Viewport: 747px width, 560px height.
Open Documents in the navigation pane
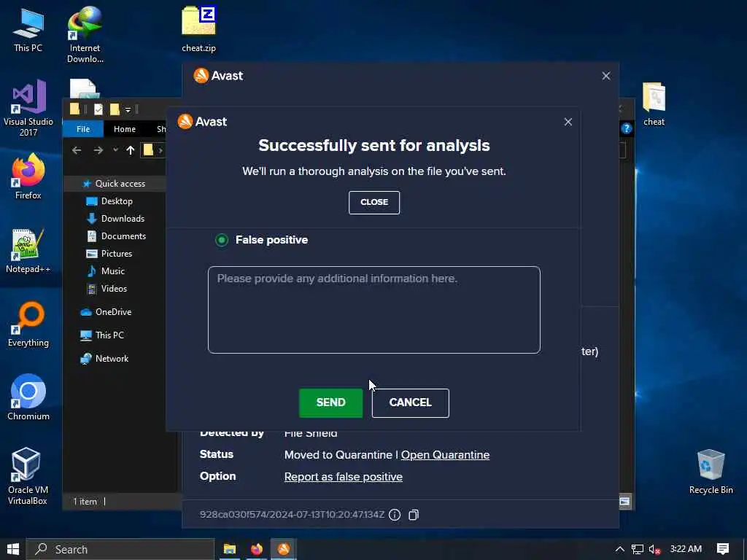click(x=123, y=236)
